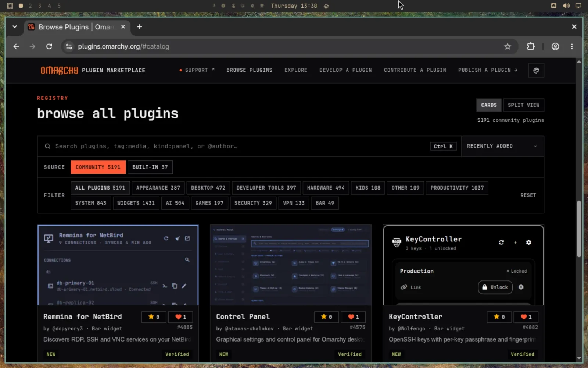
Task: Bookmark this page with the star icon
Action: [x=508, y=46]
